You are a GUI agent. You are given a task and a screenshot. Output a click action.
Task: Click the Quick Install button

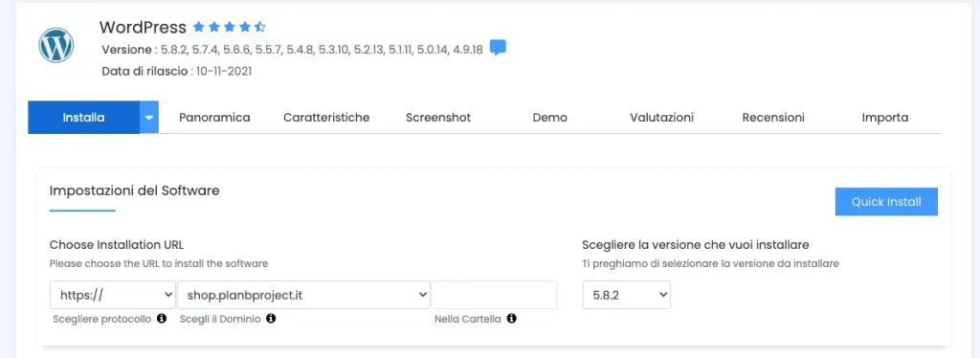886,202
